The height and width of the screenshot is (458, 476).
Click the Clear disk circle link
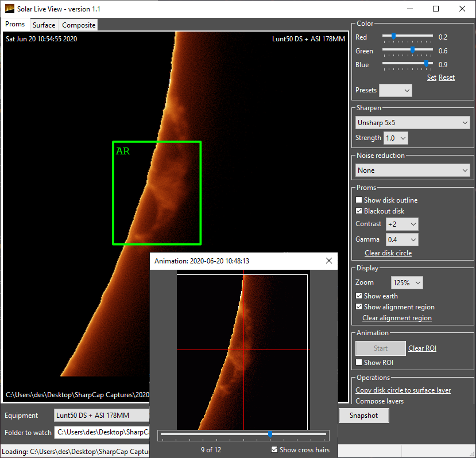point(388,253)
